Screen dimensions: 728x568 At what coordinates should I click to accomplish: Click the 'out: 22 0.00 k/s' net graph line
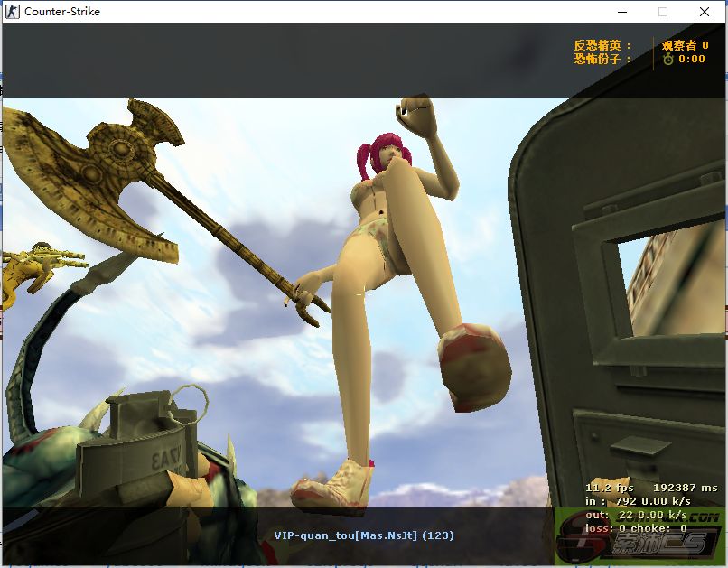pos(636,515)
